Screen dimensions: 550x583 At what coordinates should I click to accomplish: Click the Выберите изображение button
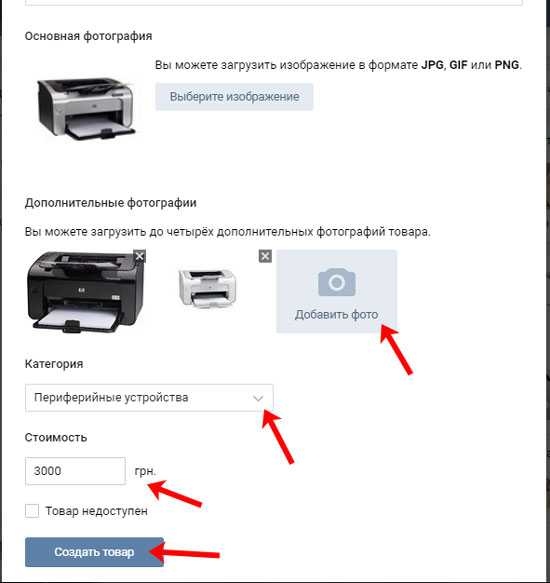point(234,97)
